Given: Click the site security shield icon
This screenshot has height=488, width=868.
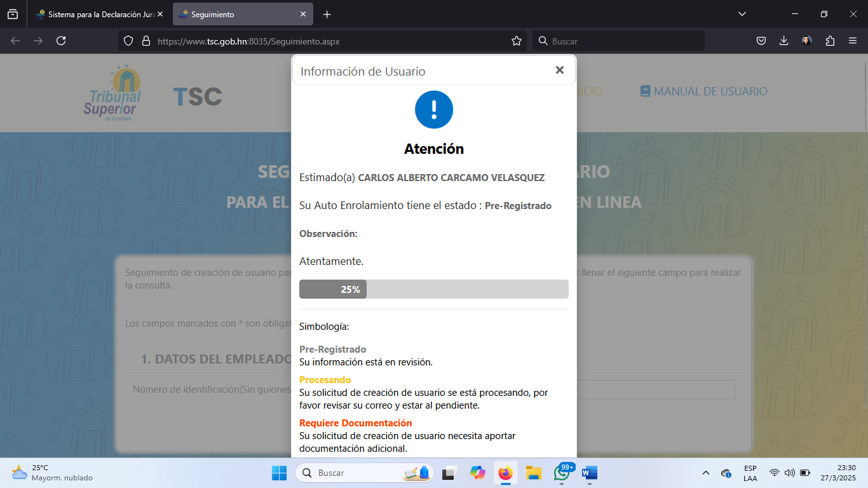Looking at the screenshot, I should 128,41.
